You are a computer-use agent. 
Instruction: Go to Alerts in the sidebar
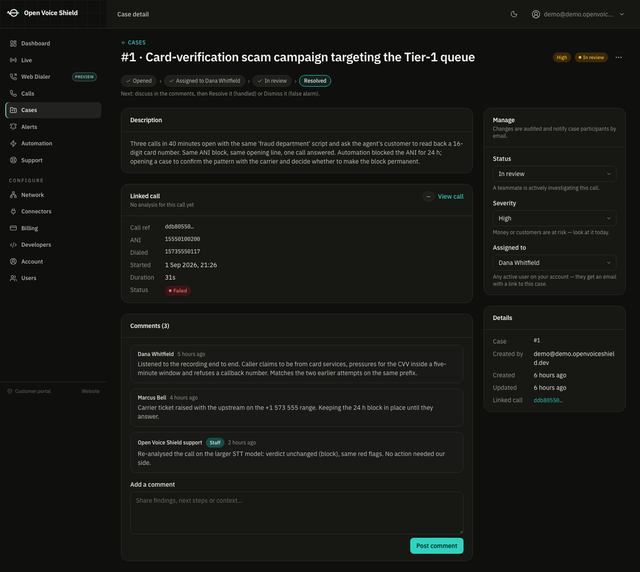point(53,127)
